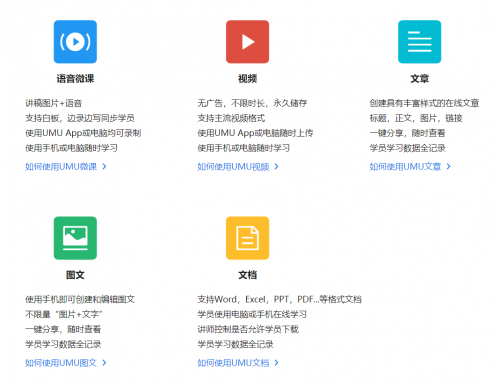Click the text 使用手机即可创建和编辑图文
Image resolution: width=500 pixels, height=386 pixels.
click(x=80, y=299)
